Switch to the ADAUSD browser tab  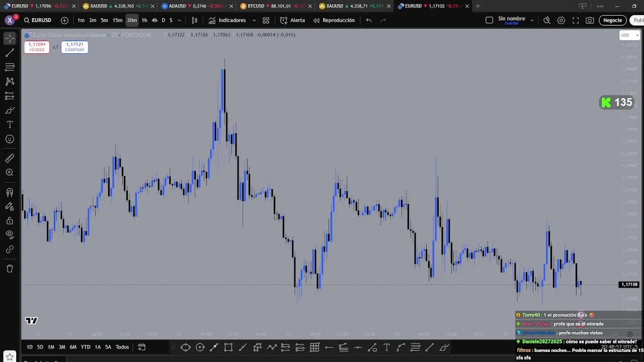click(193, 6)
